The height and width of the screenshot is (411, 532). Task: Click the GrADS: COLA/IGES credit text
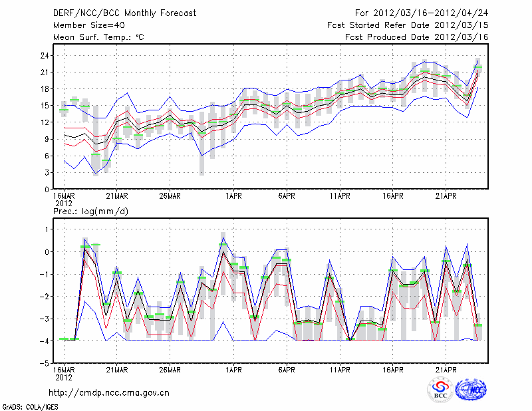[29, 406]
